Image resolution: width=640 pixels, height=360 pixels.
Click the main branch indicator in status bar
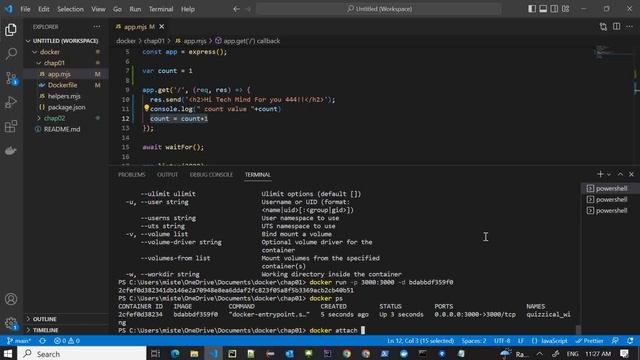pos(19,341)
